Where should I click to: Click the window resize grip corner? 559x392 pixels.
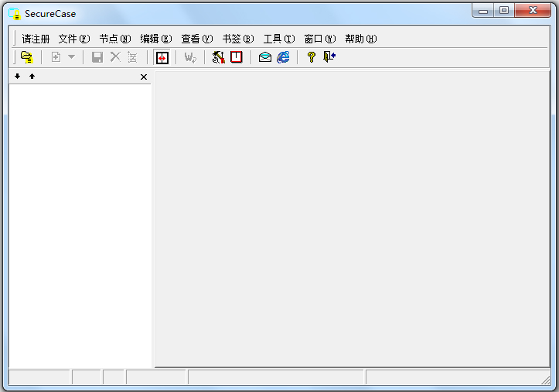coord(546,380)
